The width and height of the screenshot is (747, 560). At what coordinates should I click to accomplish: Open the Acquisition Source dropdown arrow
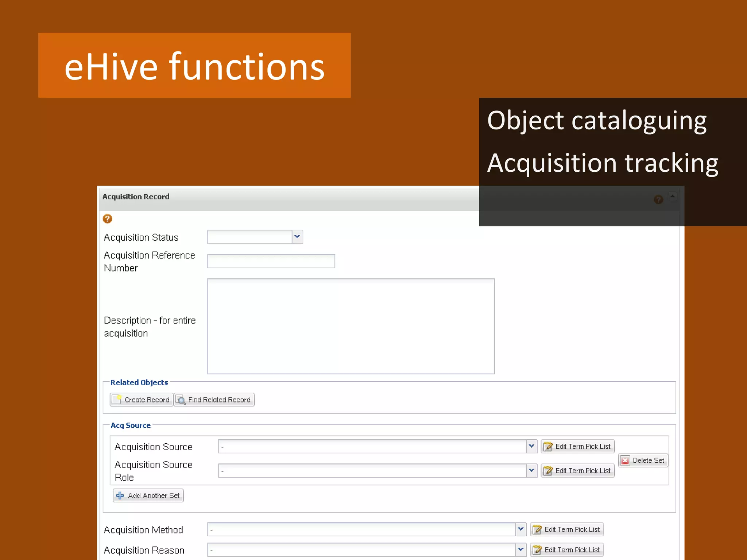(531, 446)
